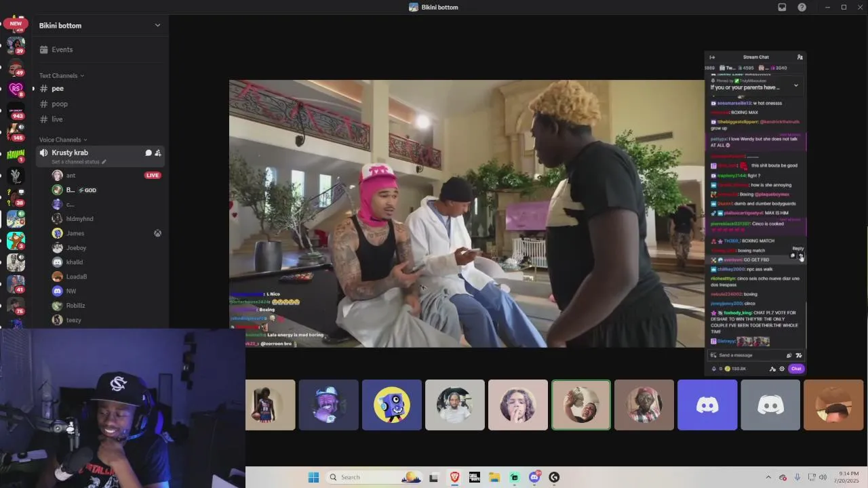Image resolution: width=868 pixels, height=488 pixels.
Task: Select the gray Discord logo participant tile
Action: (770, 405)
